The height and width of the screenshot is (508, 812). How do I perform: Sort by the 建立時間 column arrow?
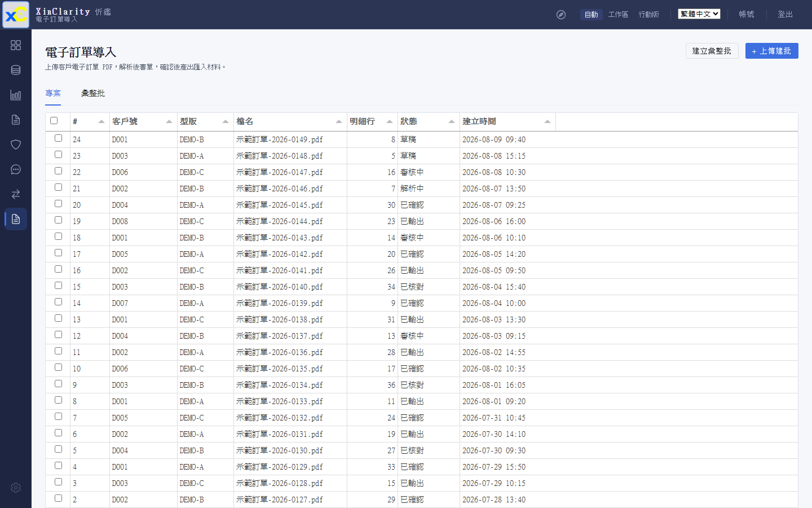point(548,121)
